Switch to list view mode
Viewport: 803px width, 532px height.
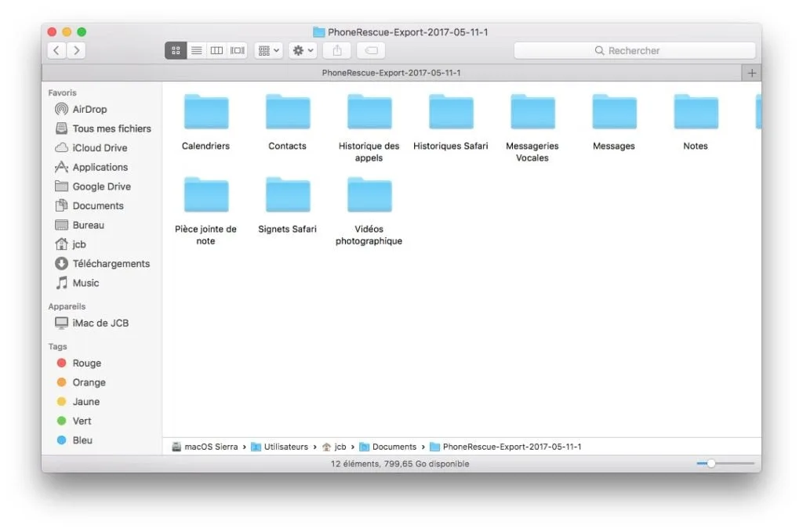[x=196, y=50]
